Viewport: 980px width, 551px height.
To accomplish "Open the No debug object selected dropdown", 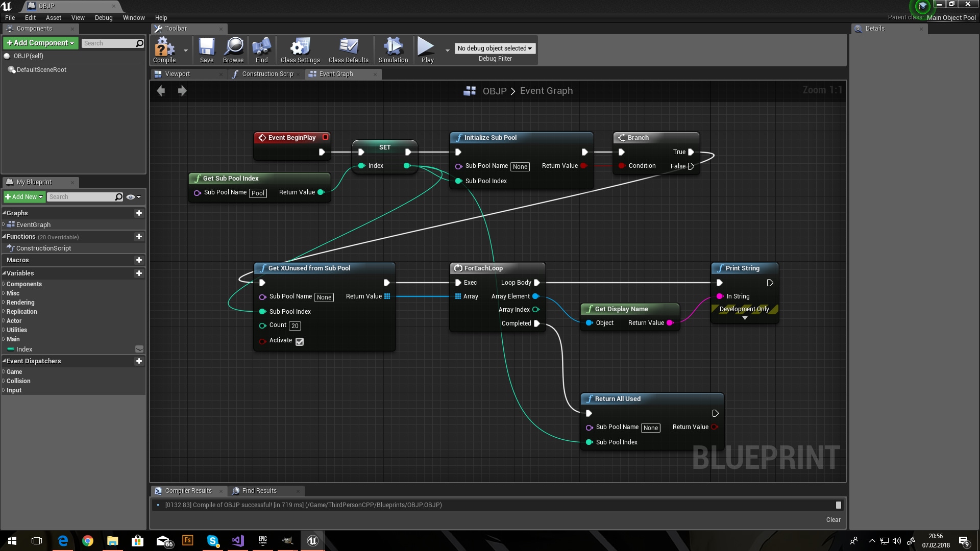I will [494, 48].
